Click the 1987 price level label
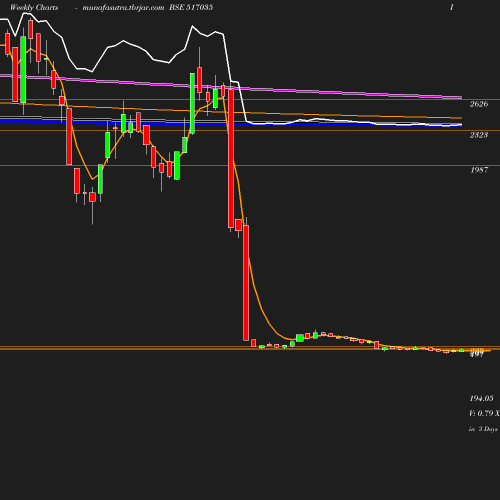 [479, 170]
